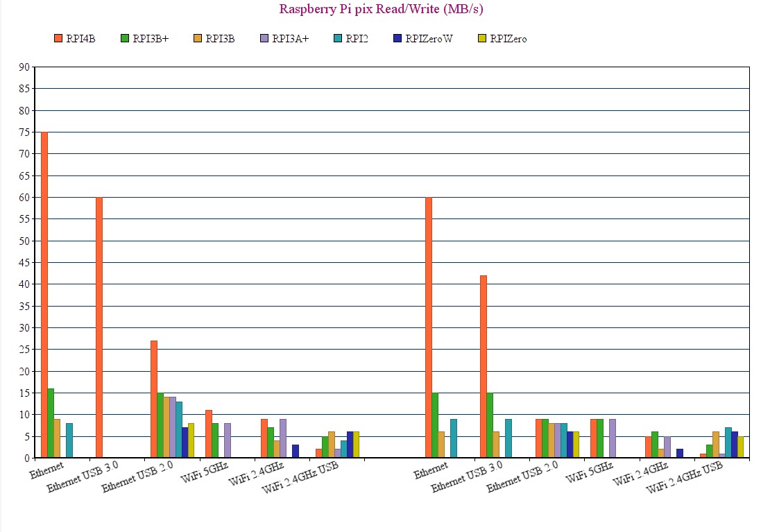Click the last WiFi 2.4GHz USB axis label
The width and height of the screenshot is (761, 532).
pyautogui.click(x=685, y=477)
